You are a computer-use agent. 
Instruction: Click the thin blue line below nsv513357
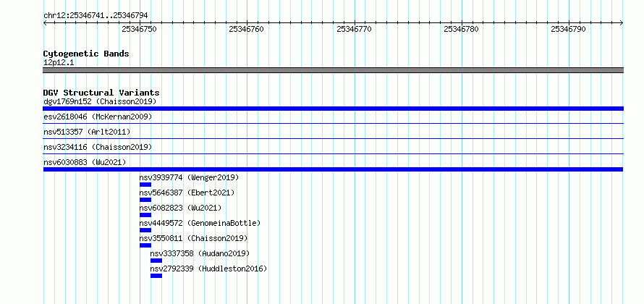coord(334,138)
